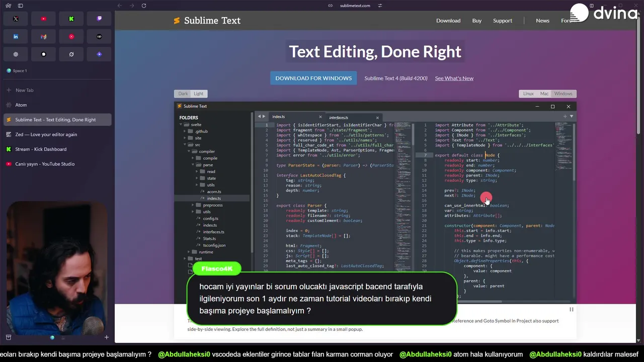Open the Download page from header

pos(448,21)
